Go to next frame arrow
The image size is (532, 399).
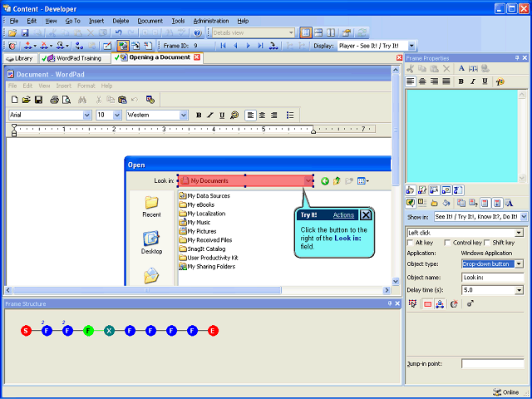pyautogui.click(x=248, y=46)
